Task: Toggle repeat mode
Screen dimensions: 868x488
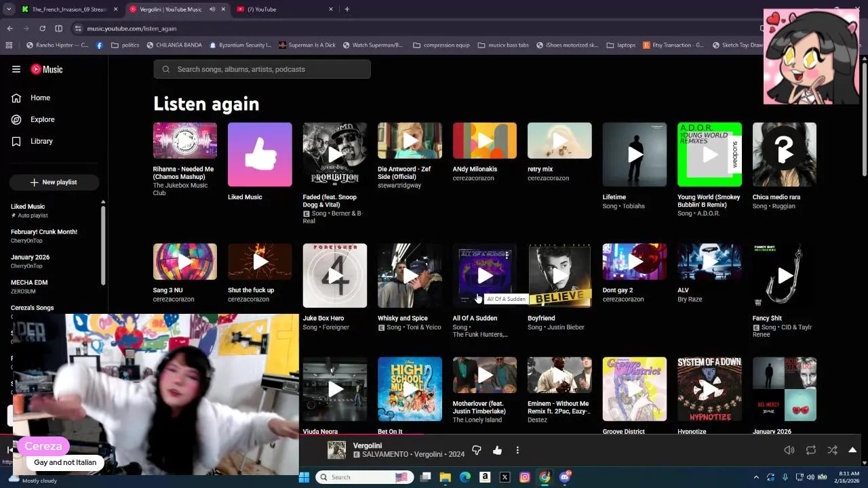Action: pyautogui.click(x=810, y=450)
